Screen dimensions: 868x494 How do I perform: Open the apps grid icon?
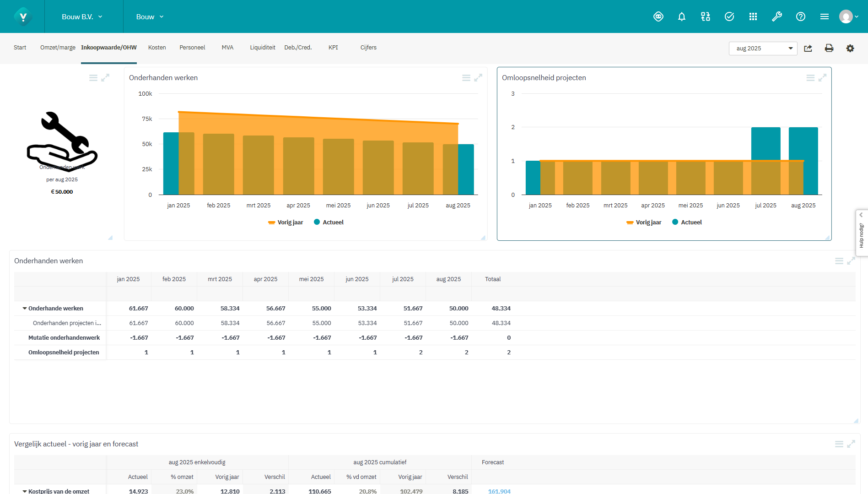tap(753, 17)
